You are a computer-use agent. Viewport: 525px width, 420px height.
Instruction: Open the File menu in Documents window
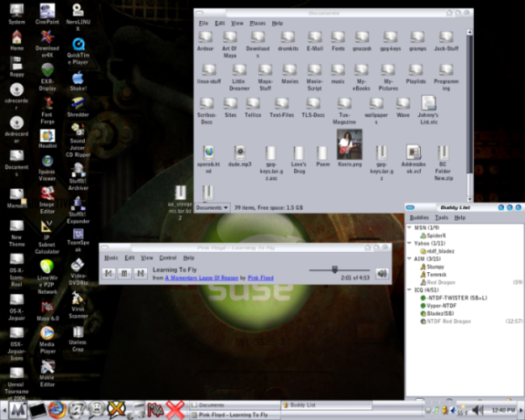coord(204,23)
